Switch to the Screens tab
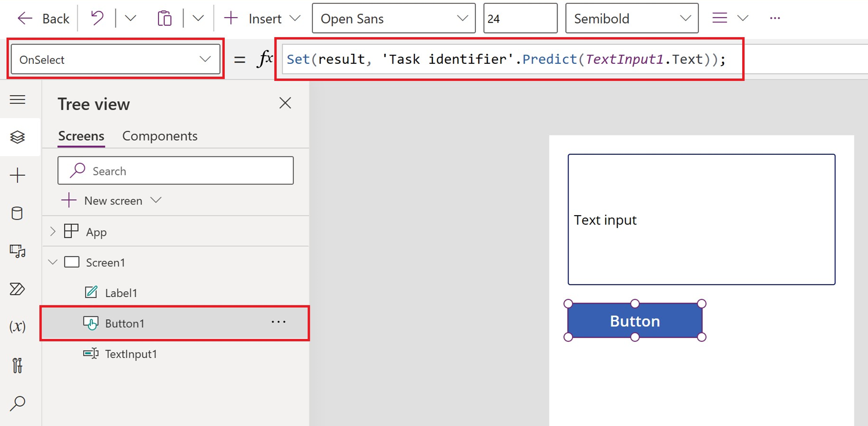Viewport: 868px width, 426px height. (x=81, y=136)
